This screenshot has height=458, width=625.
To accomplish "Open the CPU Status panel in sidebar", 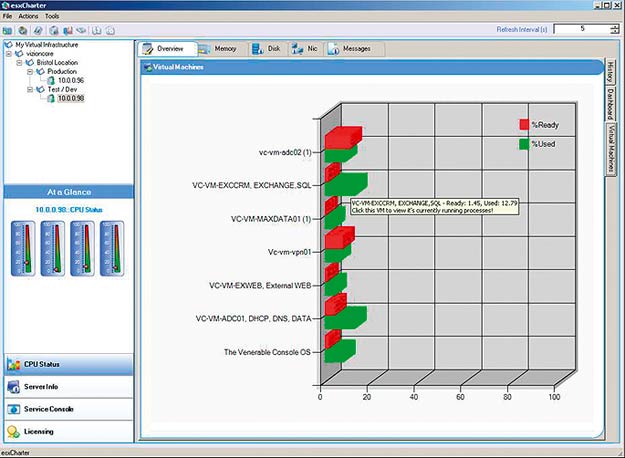I will pyautogui.click(x=66, y=364).
